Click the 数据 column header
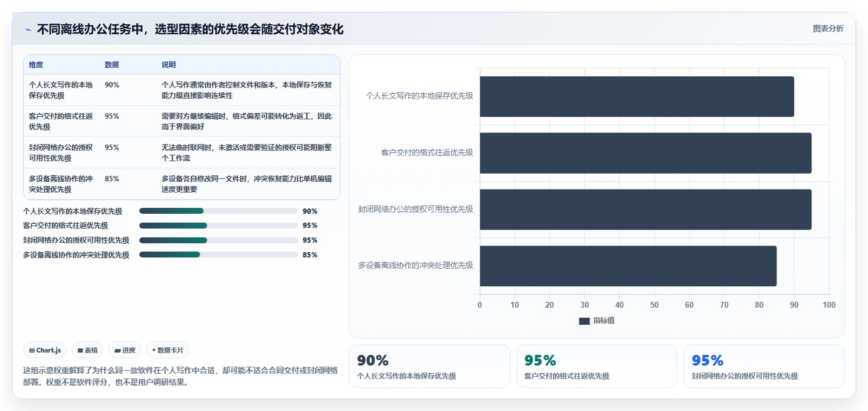 pyautogui.click(x=112, y=65)
